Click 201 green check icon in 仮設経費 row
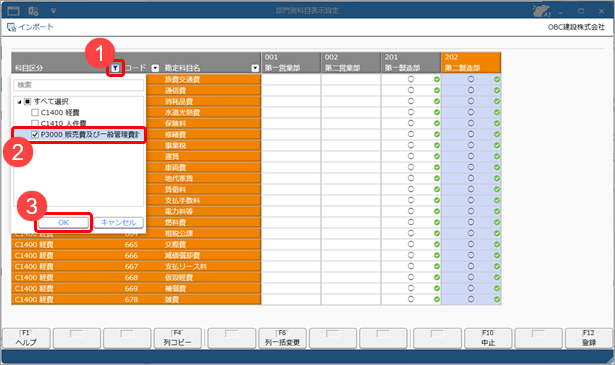The image size is (615, 365). click(437, 277)
